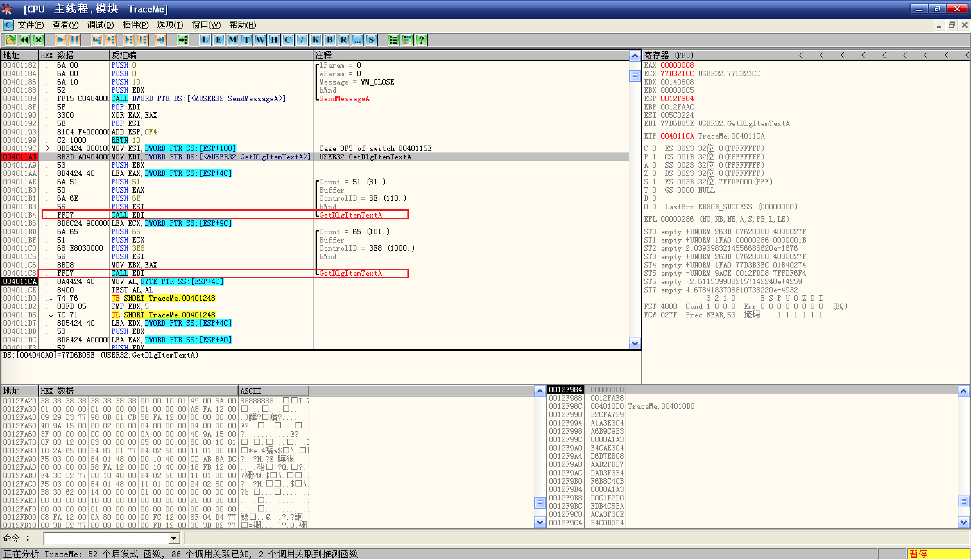Open the Log window L button
This screenshot has height=560, width=971.
click(x=205, y=40)
